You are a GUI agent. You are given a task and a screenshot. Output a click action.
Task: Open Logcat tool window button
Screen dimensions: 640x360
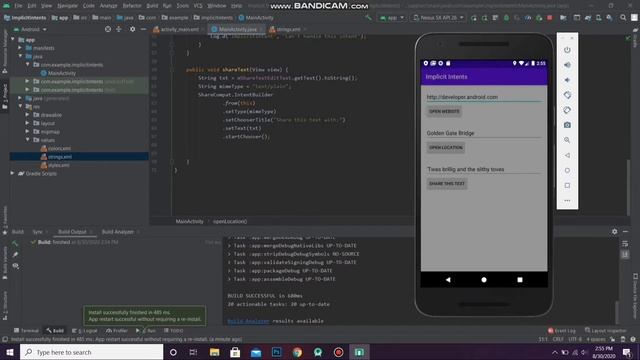click(84, 331)
